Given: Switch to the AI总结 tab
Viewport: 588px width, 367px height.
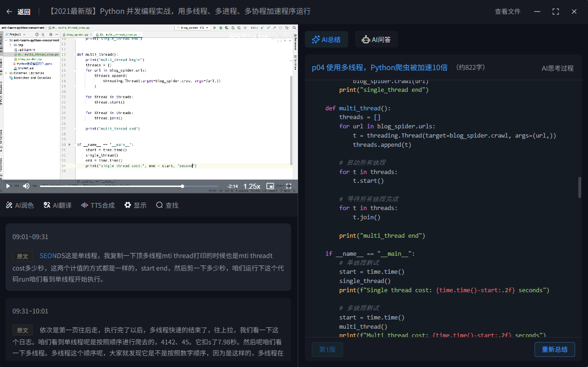Looking at the screenshot, I should coord(327,40).
